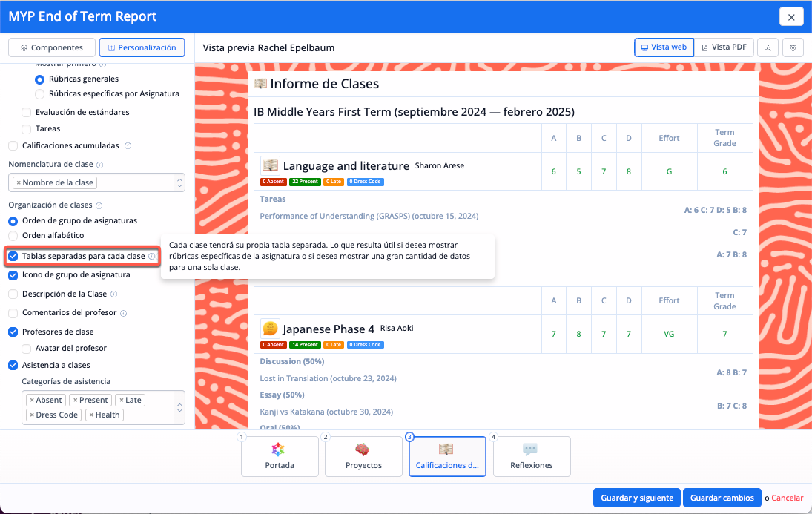Open the preview settings gear icon
Viewport: 812px width, 514px height.
point(793,47)
